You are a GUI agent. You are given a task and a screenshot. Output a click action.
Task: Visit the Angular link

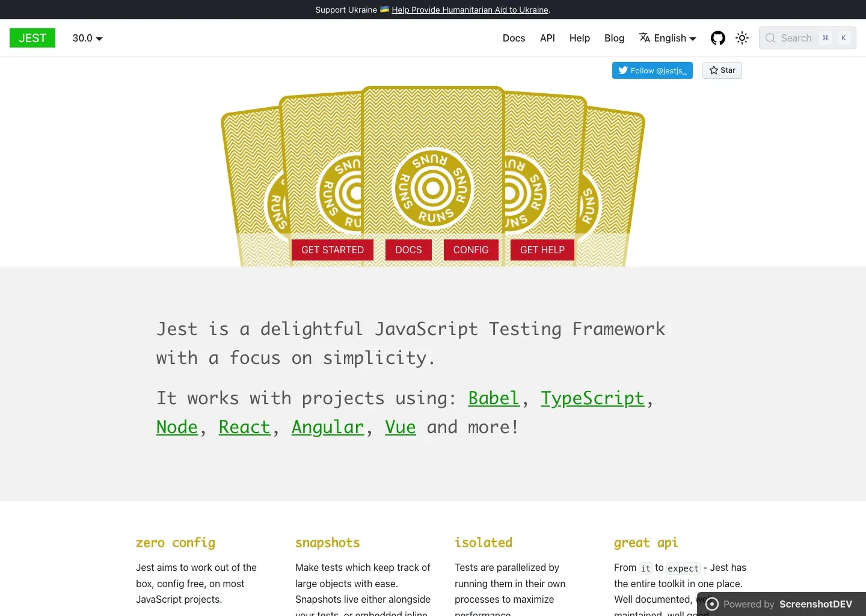pyautogui.click(x=328, y=427)
